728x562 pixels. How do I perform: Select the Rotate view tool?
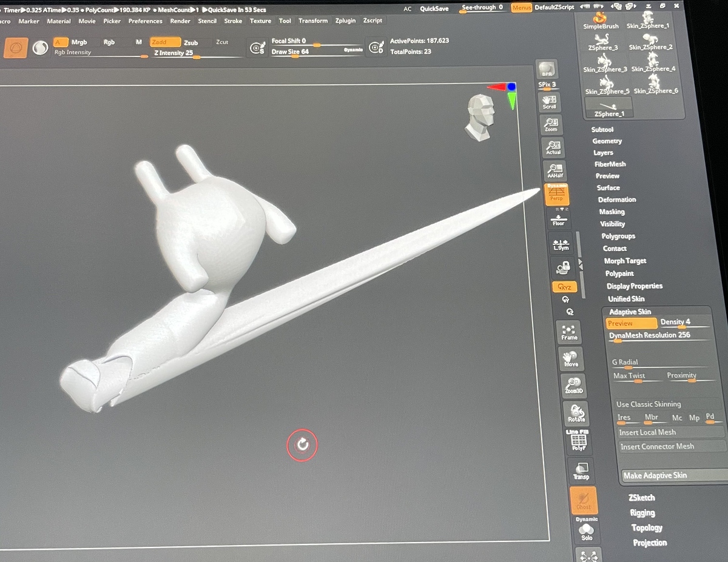pyautogui.click(x=576, y=413)
